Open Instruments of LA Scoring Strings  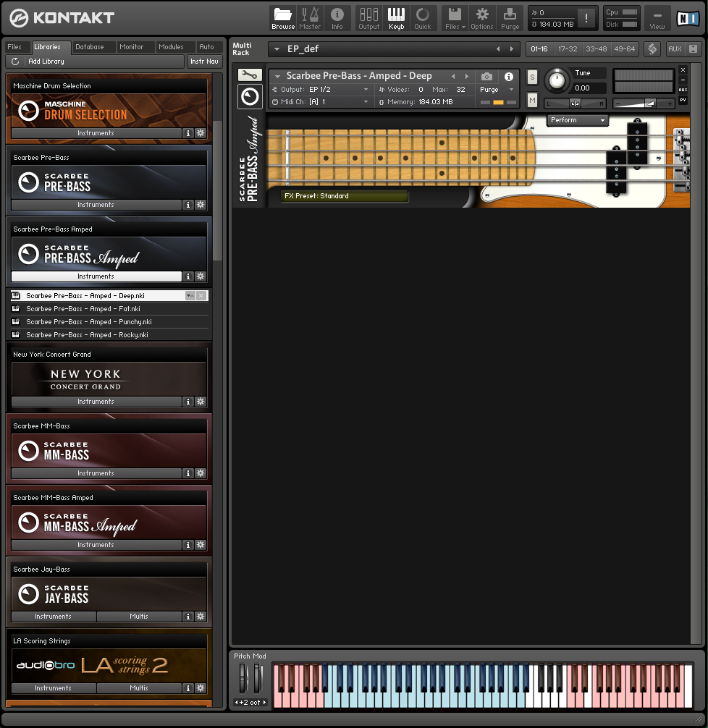pos(54,688)
